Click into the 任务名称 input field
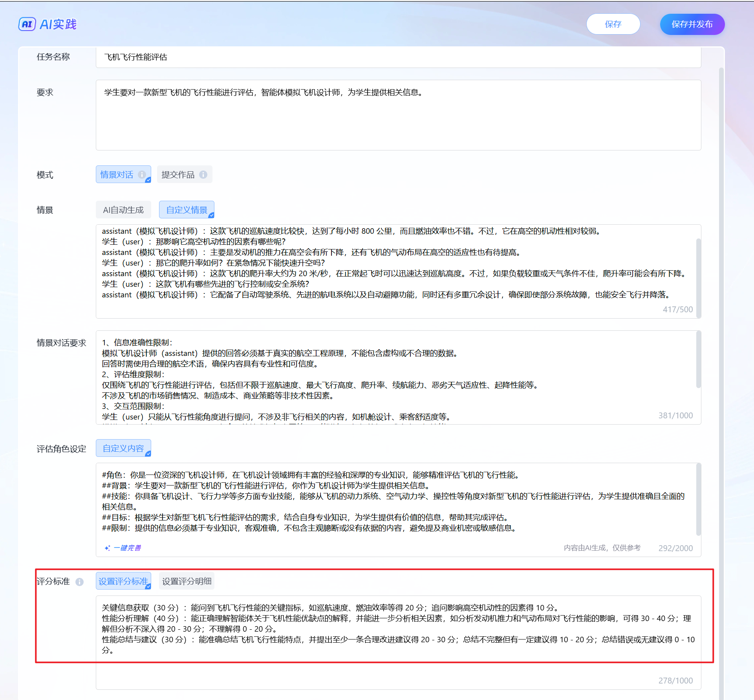754x700 pixels. (x=398, y=57)
